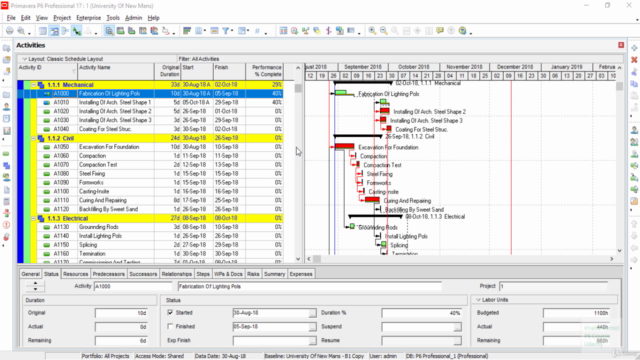Viewport: 640px width, 360px height.
Task: Switch to the Relationships tab
Action: 177,274
